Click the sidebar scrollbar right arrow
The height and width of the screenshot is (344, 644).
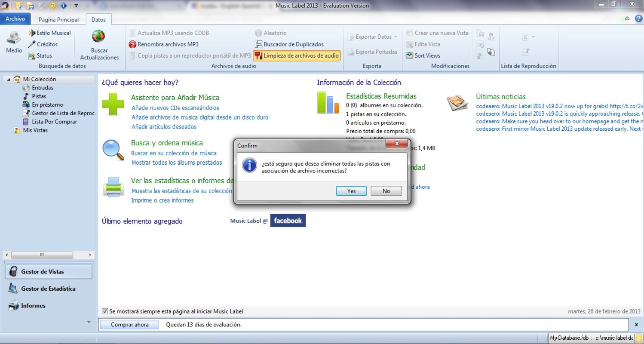pos(90,255)
